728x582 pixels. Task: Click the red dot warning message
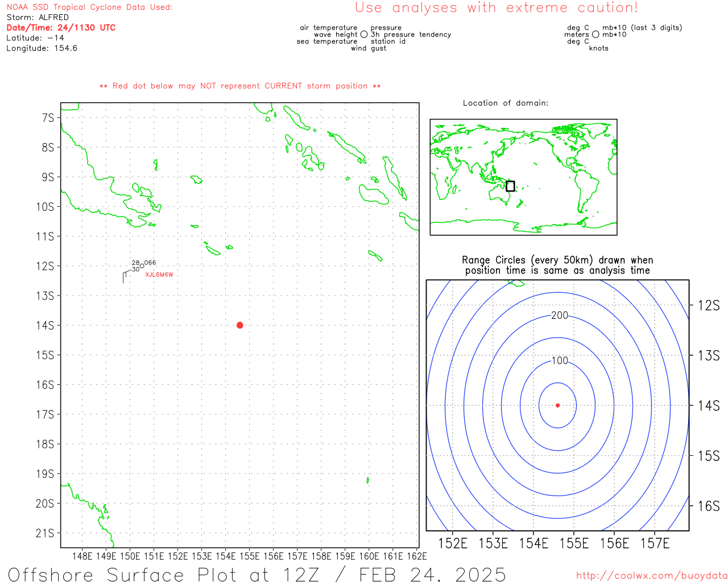point(240,86)
